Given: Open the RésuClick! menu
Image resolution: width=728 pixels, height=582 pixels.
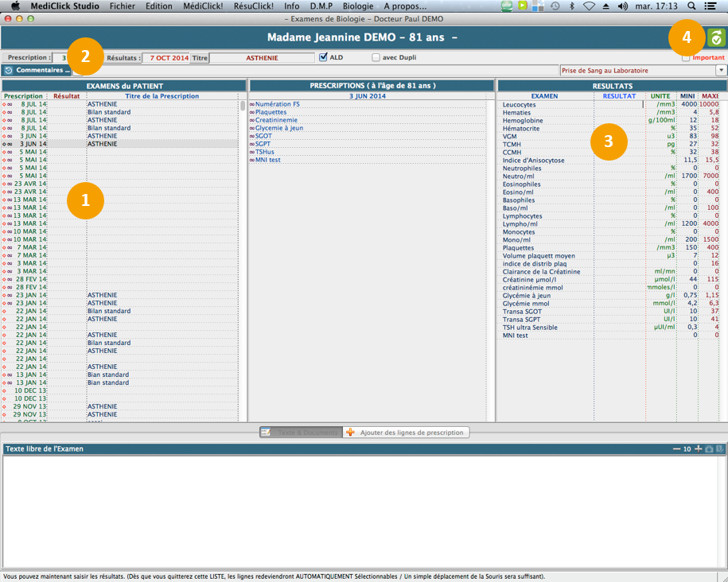Looking at the screenshot, I should pos(254,6).
